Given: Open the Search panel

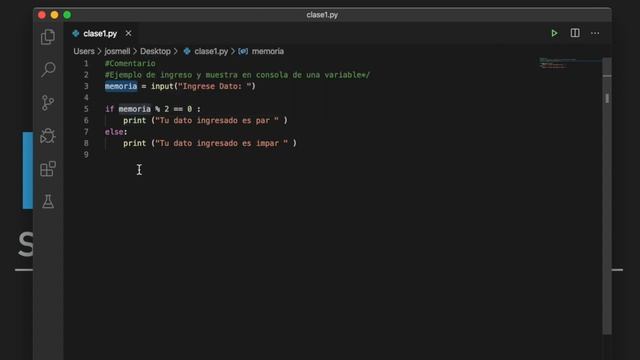Looking at the screenshot, I should 48,69.
